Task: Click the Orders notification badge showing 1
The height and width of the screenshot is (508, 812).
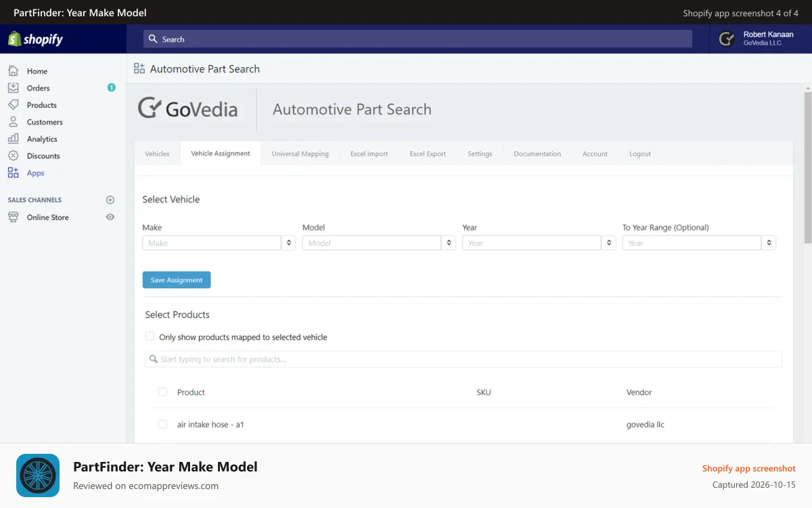Action: [x=111, y=87]
